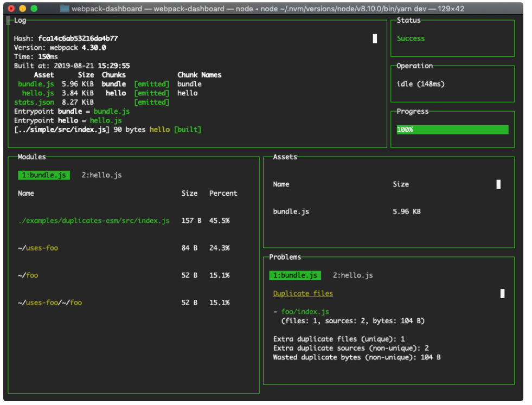Click the Entrypoint hello = hello.js line
This screenshot has height=405, width=532.
(x=68, y=121)
